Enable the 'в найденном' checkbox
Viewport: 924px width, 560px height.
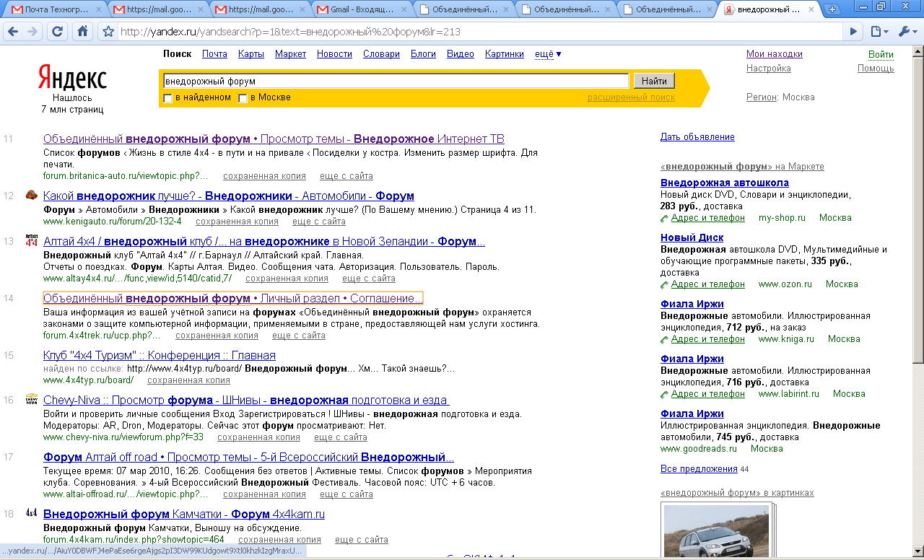(x=168, y=98)
